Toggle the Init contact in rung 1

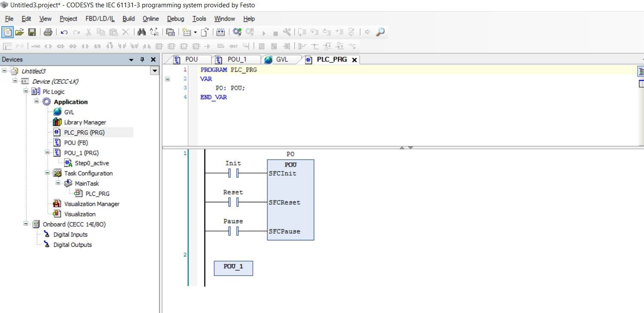(x=233, y=173)
